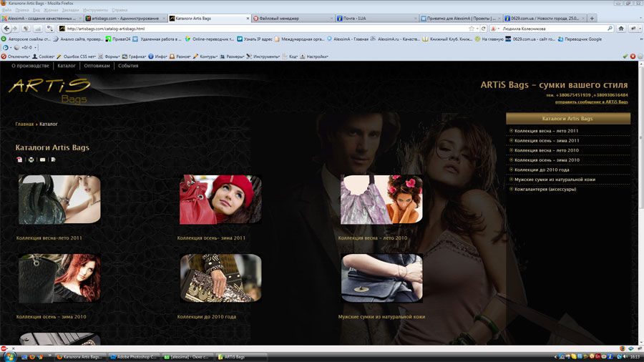The width and height of the screenshot is (644, 362).
Task: Click the caption Коллекция осень - зима 2010
Action: (x=52, y=317)
